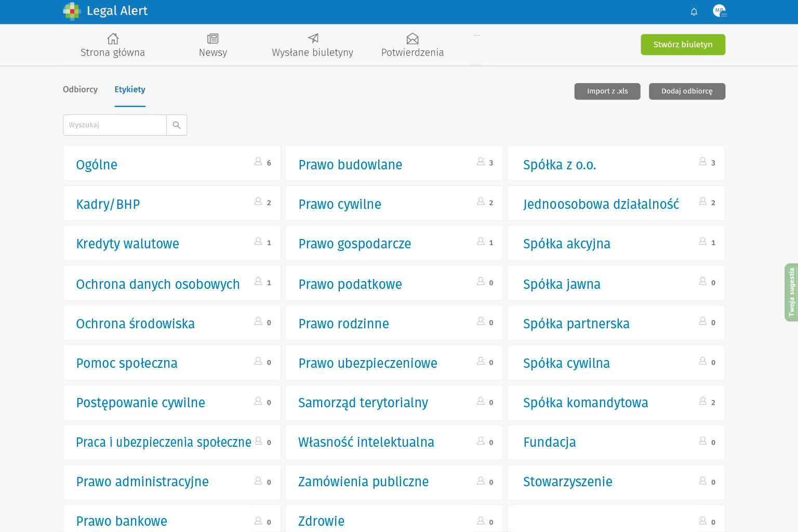Click Import z .xls button
This screenshot has width=798, height=532.
607,91
